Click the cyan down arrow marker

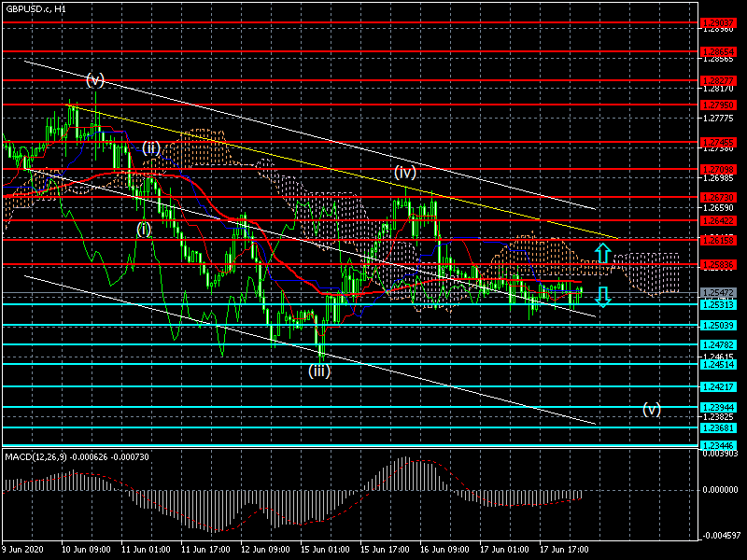pos(603,297)
